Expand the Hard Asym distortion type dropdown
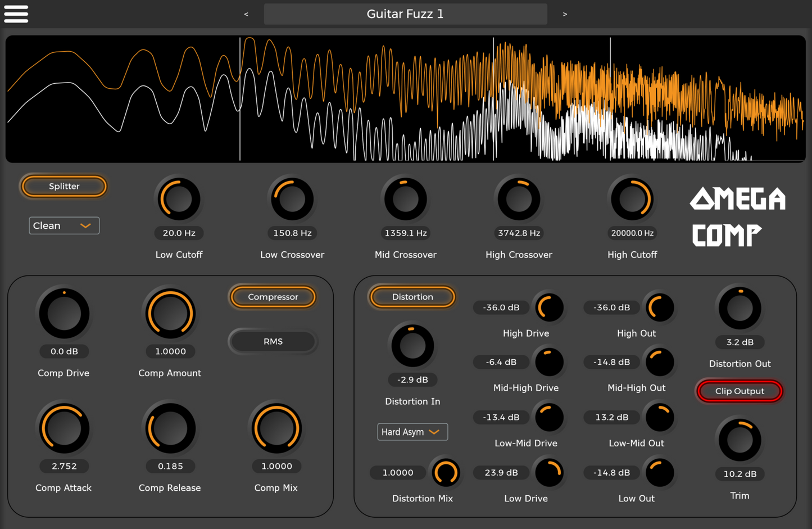Viewport: 812px width, 529px height. [x=412, y=432]
